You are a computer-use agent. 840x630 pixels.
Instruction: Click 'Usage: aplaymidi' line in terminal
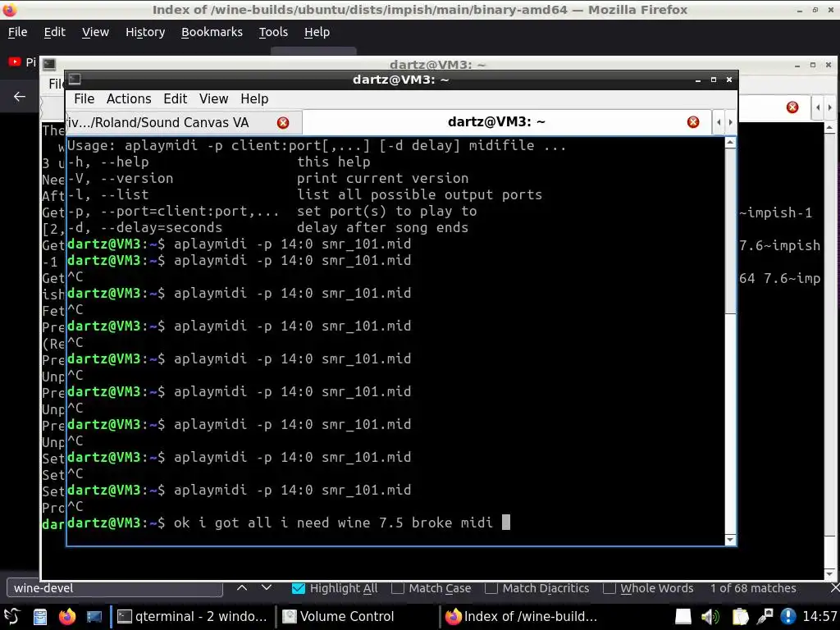coord(317,145)
